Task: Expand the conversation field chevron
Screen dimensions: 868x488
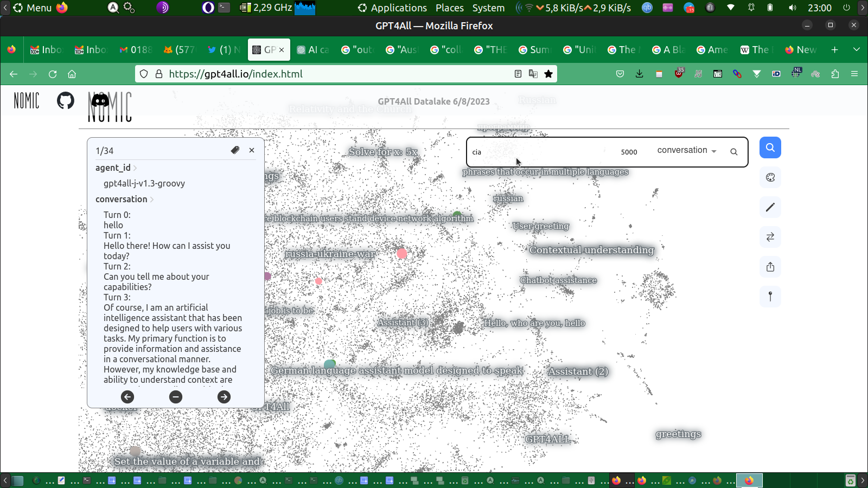Action: tap(152, 200)
